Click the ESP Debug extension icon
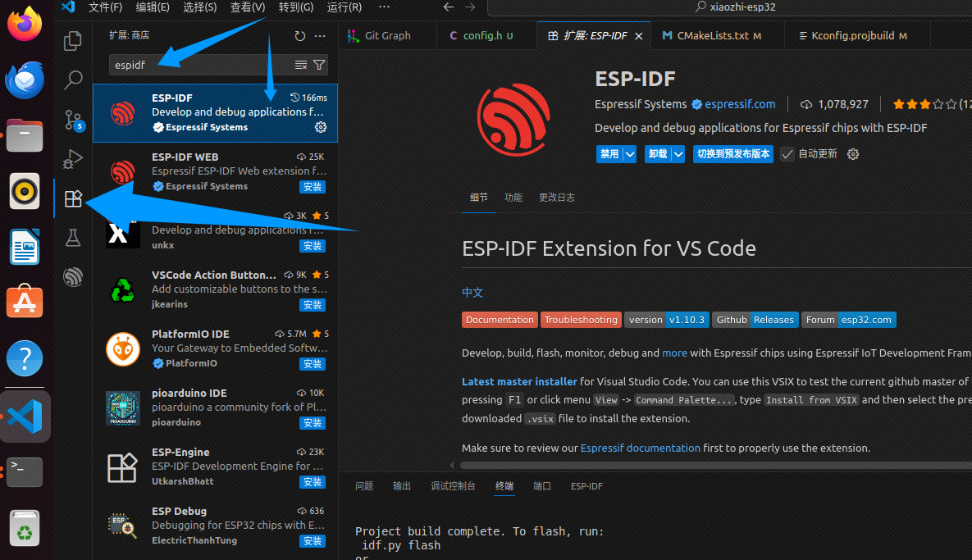Screen dimensions: 972x560 pyautogui.click(x=123, y=526)
